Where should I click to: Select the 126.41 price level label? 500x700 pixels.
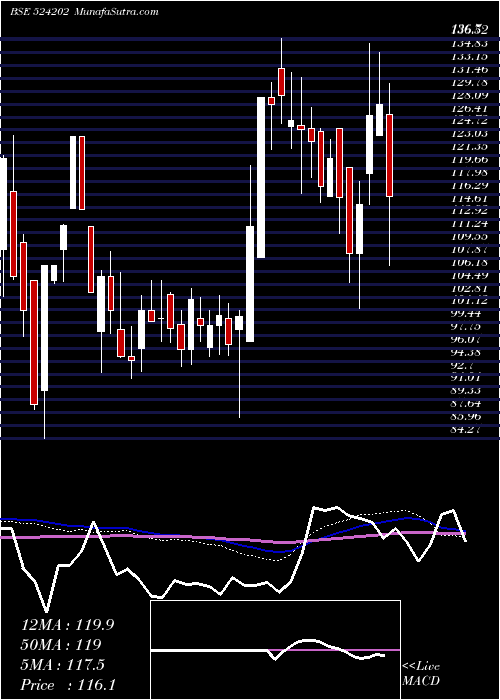tap(470, 108)
